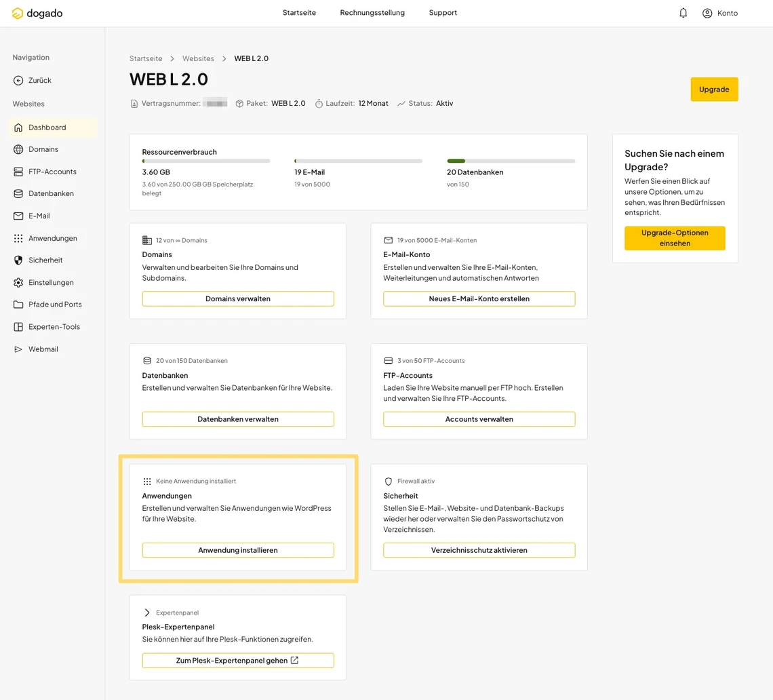
Task: Expand the Expertenpanel chevron on the Plesk card
Action: [147, 612]
